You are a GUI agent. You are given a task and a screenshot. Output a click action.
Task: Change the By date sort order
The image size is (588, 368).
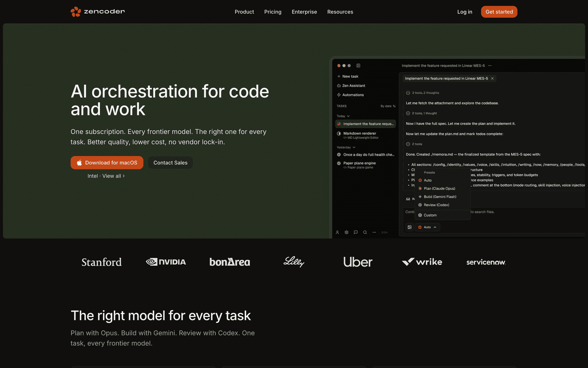point(388,106)
